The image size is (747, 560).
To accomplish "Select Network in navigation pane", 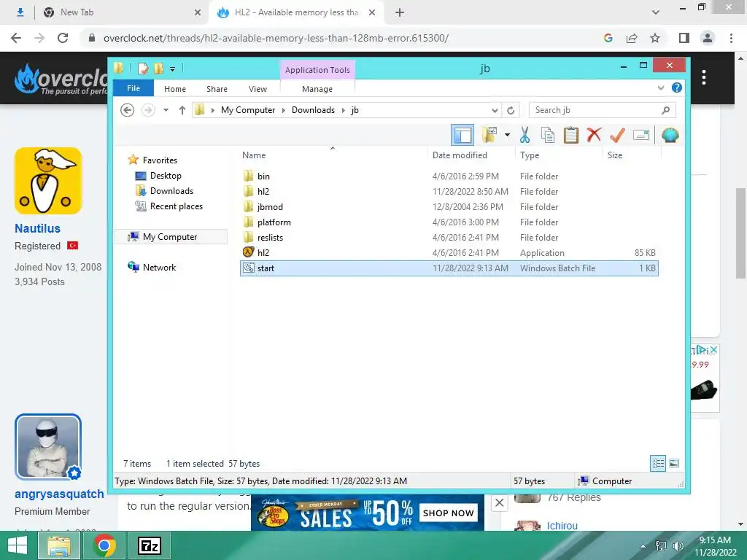I will point(159,268).
